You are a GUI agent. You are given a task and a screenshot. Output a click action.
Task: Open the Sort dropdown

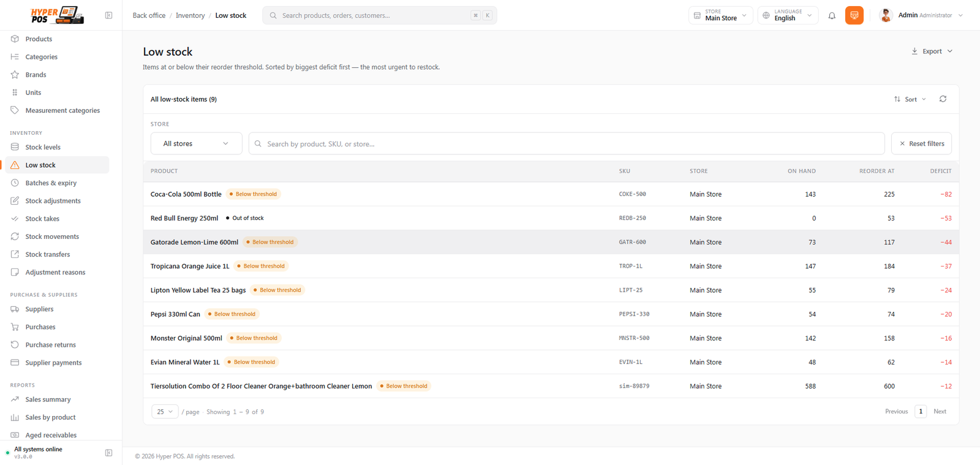point(910,99)
